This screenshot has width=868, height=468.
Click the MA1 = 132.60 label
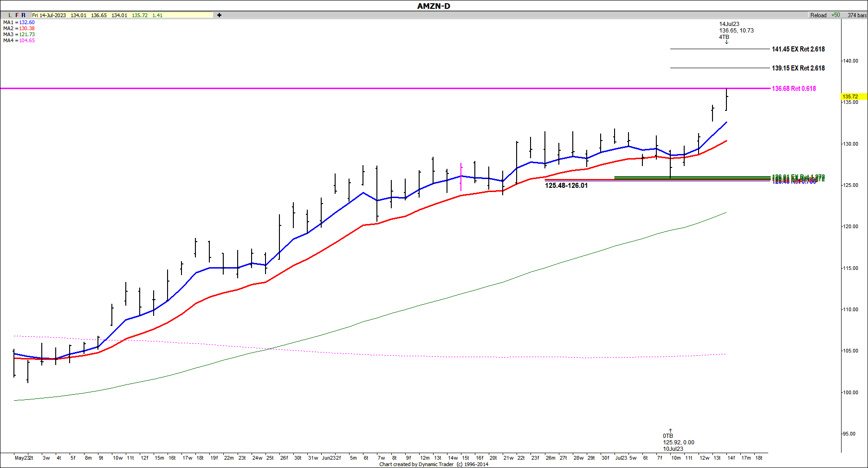tap(19, 22)
